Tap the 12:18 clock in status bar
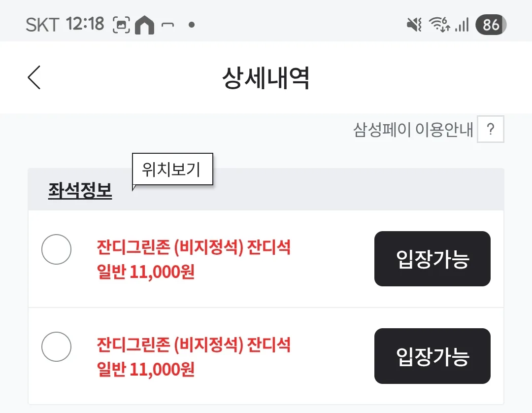The width and height of the screenshot is (532, 413). click(85, 24)
